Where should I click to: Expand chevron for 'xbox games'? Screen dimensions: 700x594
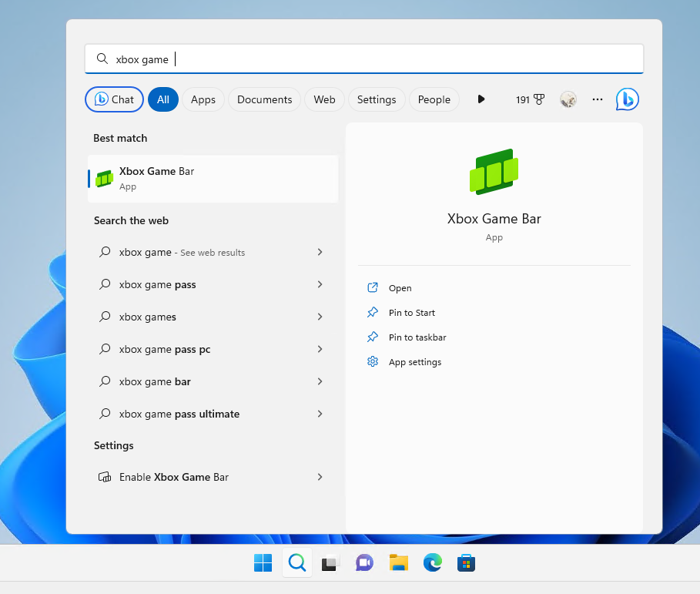(320, 317)
